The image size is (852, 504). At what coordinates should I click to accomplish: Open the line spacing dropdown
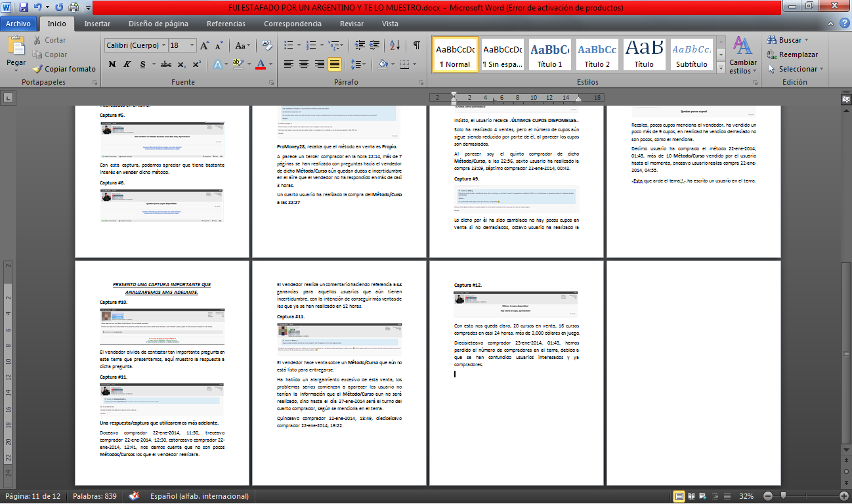tap(358, 64)
